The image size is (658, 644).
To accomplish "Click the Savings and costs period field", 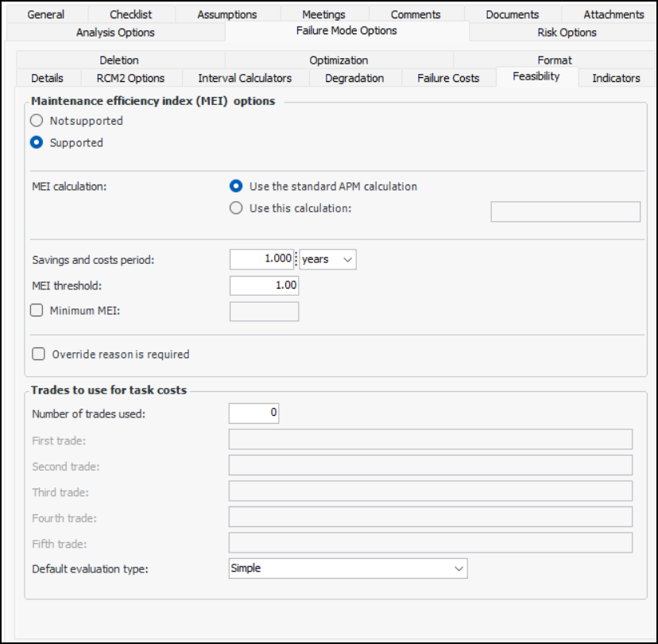I will [261, 259].
